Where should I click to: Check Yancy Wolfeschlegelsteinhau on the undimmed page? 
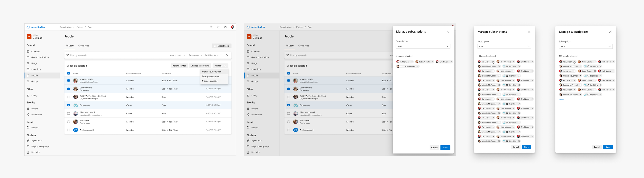click(69, 97)
